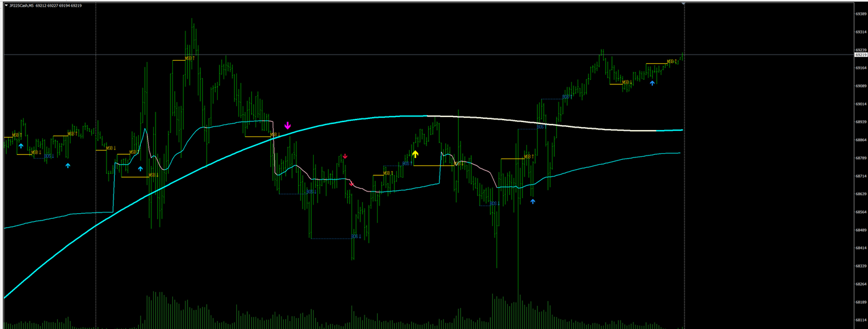Click the magenta down arrow signal
The image size is (868, 329).
[x=288, y=126]
